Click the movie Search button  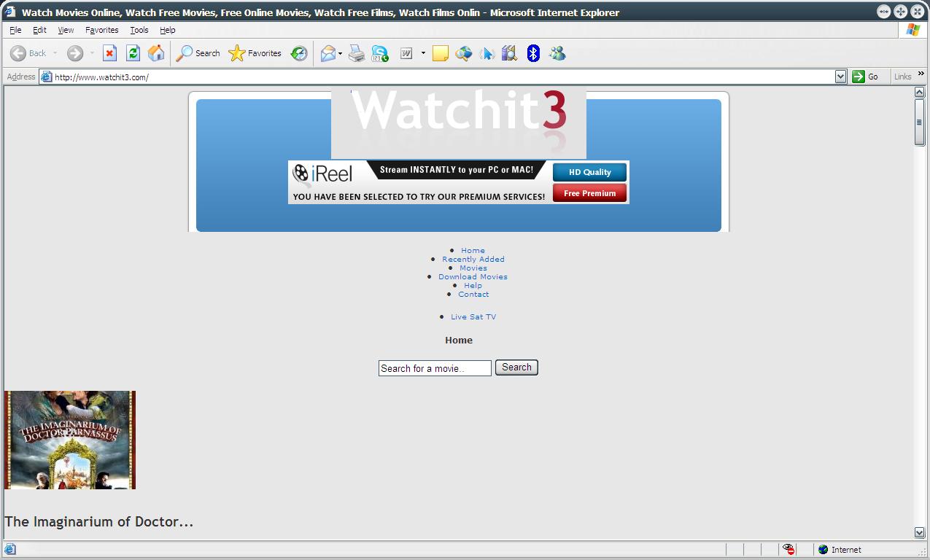516,367
